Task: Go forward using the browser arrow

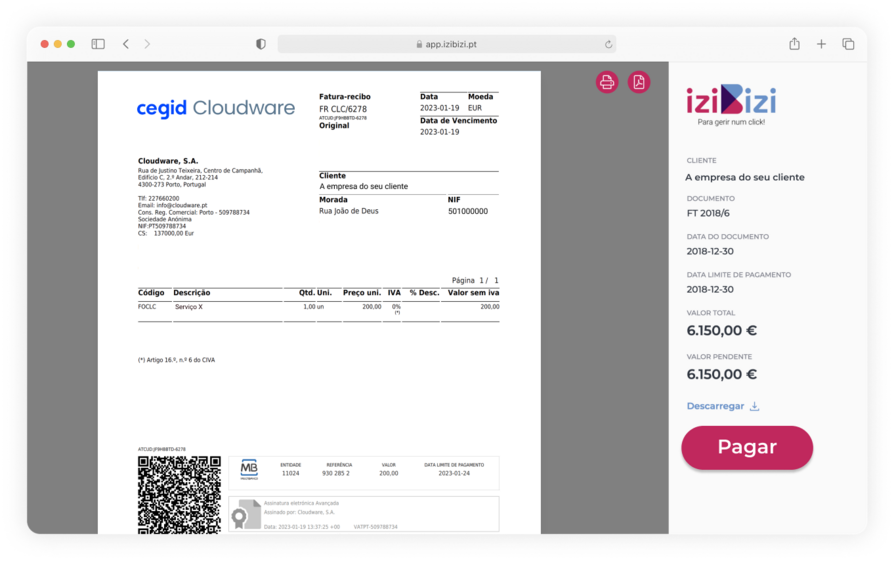Action: tap(147, 44)
